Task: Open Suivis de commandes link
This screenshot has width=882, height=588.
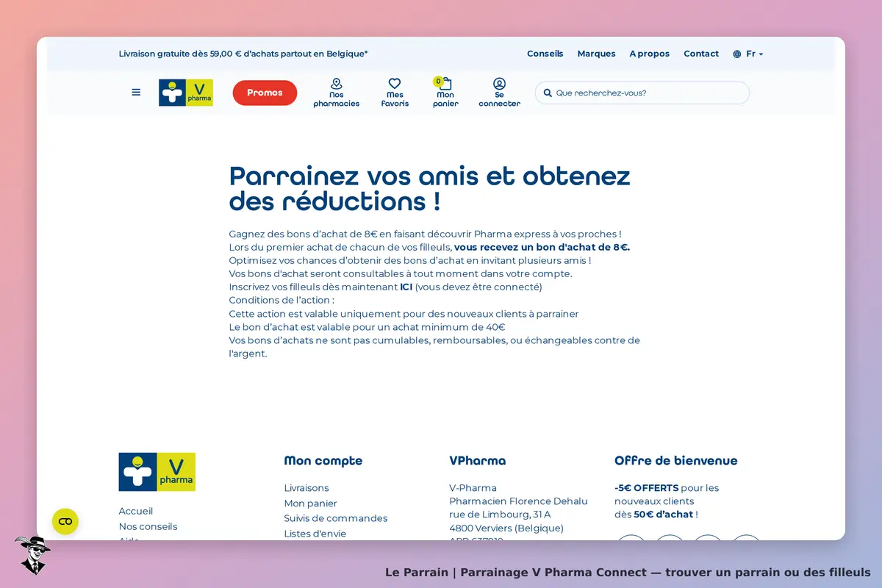Action: pos(336,518)
